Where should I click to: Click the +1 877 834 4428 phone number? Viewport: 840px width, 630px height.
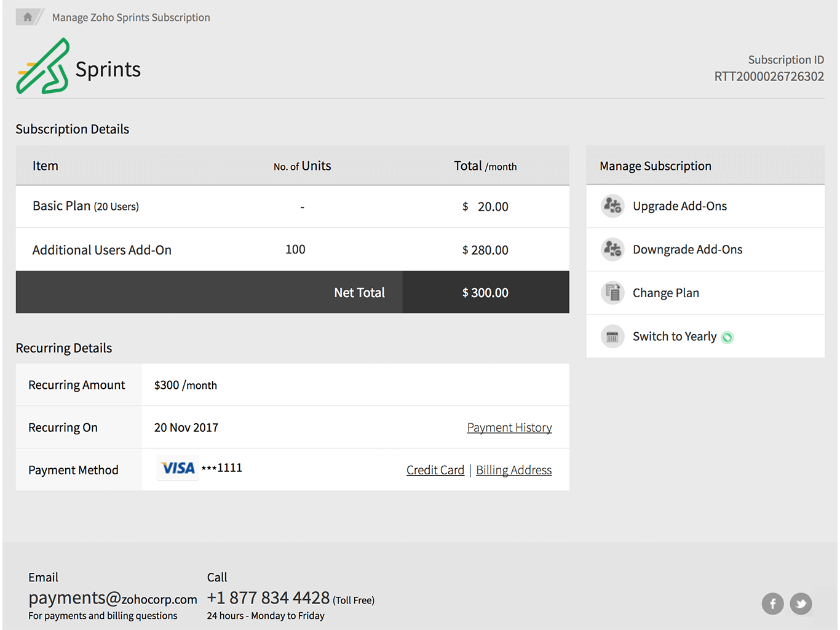[x=268, y=597]
